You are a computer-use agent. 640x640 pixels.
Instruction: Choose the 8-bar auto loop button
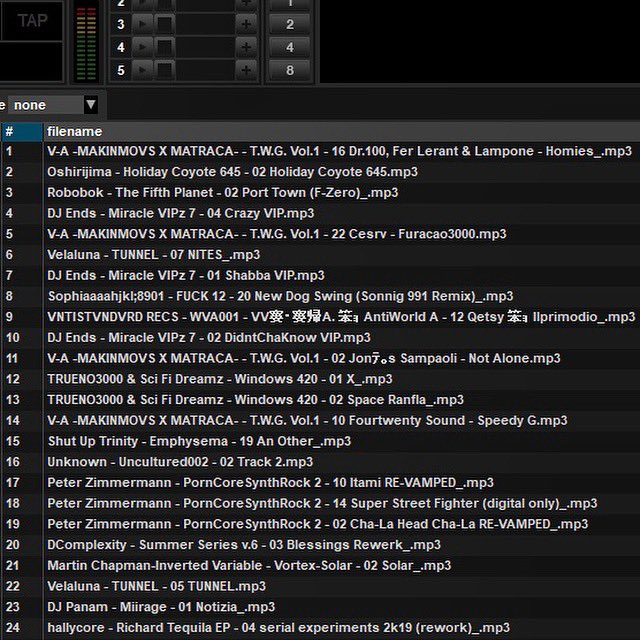point(290,70)
